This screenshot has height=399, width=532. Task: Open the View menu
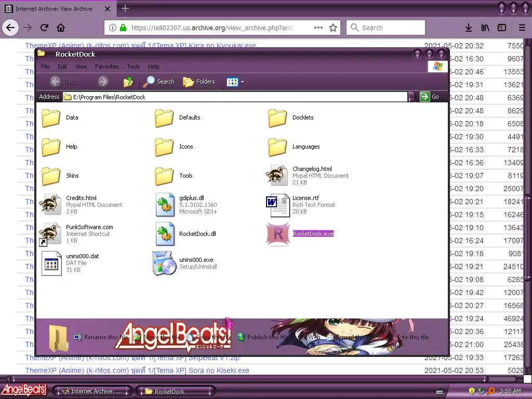pyautogui.click(x=81, y=66)
